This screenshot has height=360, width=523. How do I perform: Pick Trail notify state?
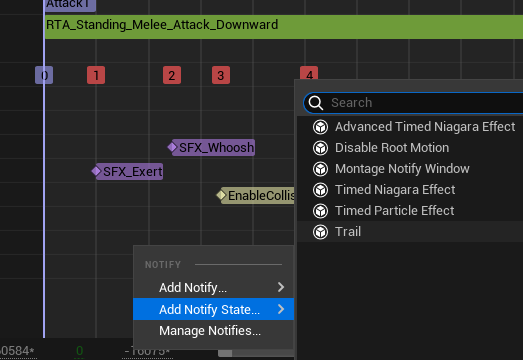pyautogui.click(x=410, y=232)
